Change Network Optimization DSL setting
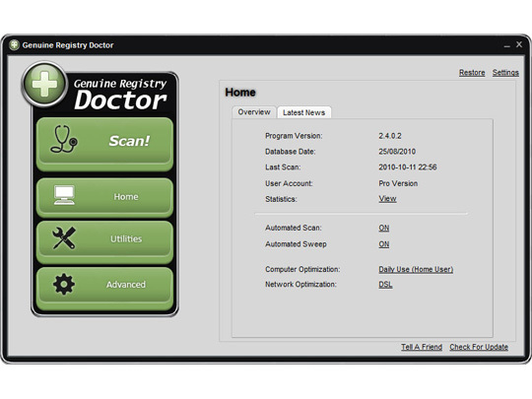This screenshot has height=399, width=532. pos(385,285)
